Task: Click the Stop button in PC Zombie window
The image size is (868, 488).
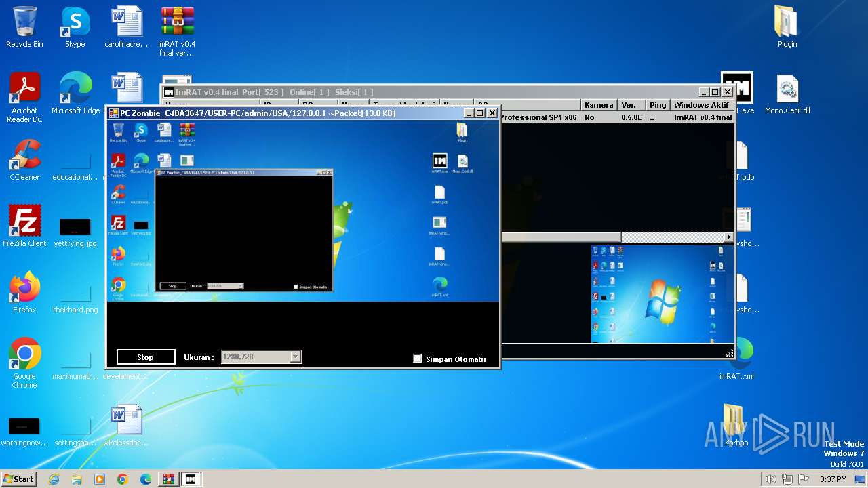Action: (146, 357)
